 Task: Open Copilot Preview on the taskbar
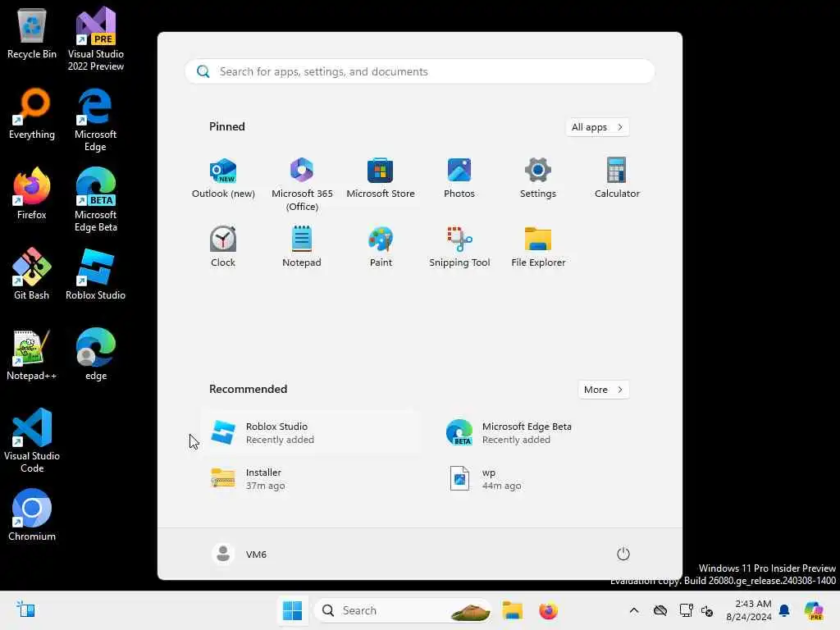814,610
